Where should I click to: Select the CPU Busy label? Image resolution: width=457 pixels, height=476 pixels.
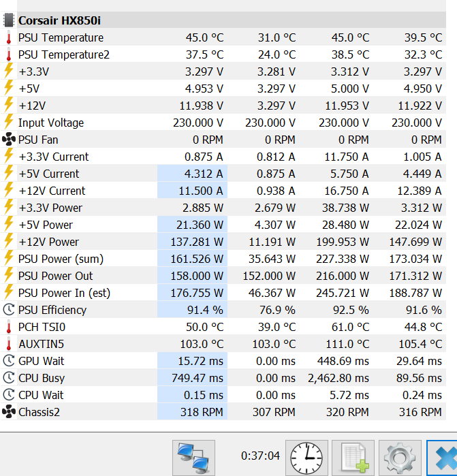click(42, 378)
